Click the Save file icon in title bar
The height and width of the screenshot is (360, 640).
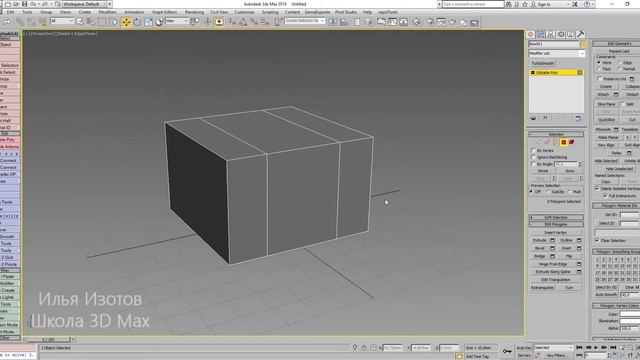pyautogui.click(x=24, y=4)
